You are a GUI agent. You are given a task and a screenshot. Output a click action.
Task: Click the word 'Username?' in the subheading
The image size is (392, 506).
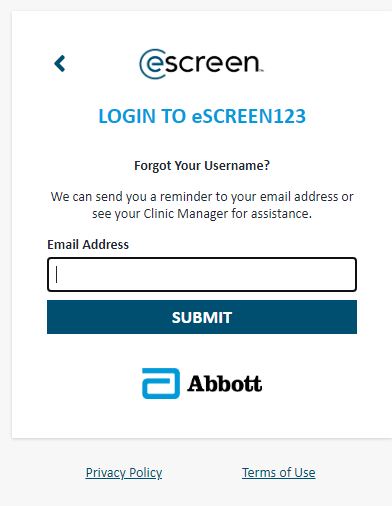click(x=237, y=166)
